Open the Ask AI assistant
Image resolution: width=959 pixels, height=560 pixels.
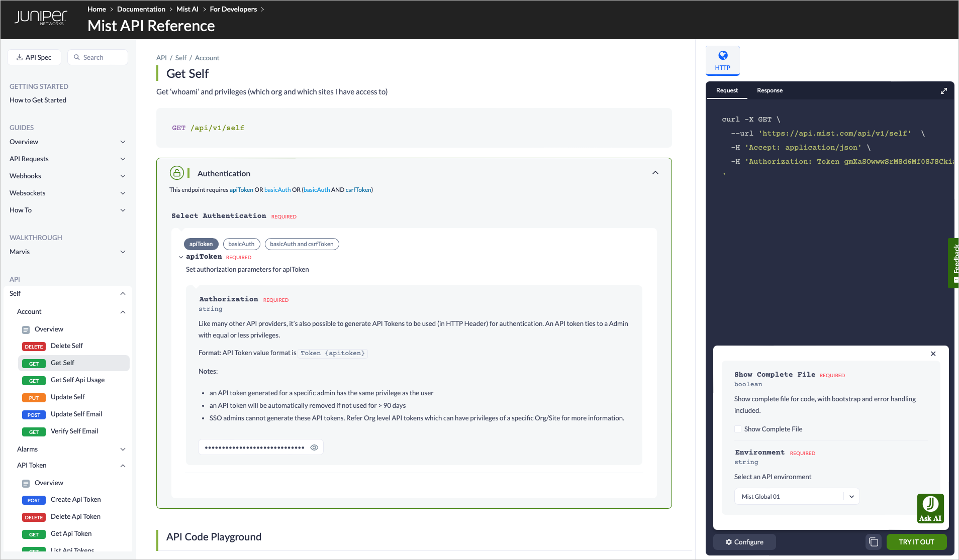[930, 508]
